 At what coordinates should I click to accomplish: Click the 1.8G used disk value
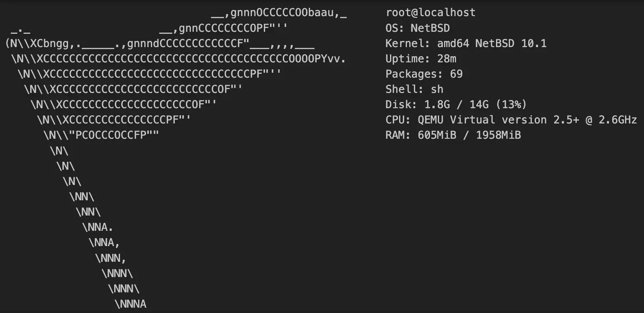(437, 104)
